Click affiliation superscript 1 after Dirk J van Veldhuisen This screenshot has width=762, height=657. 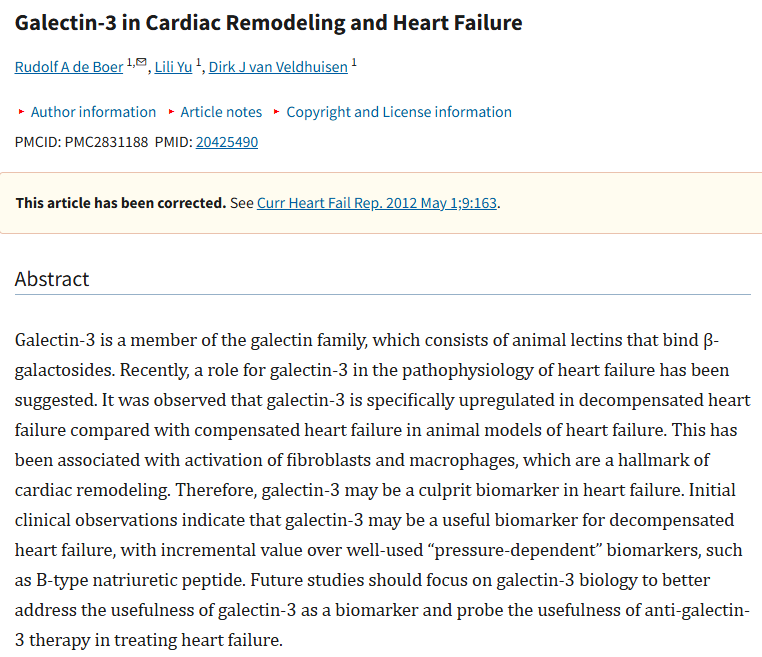coord(353,63)
